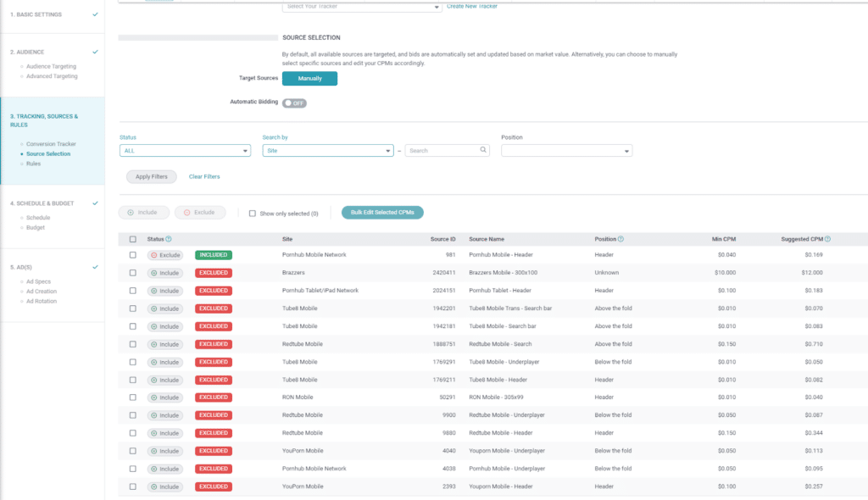Check the Show only selected checkbox

(253, 214)
